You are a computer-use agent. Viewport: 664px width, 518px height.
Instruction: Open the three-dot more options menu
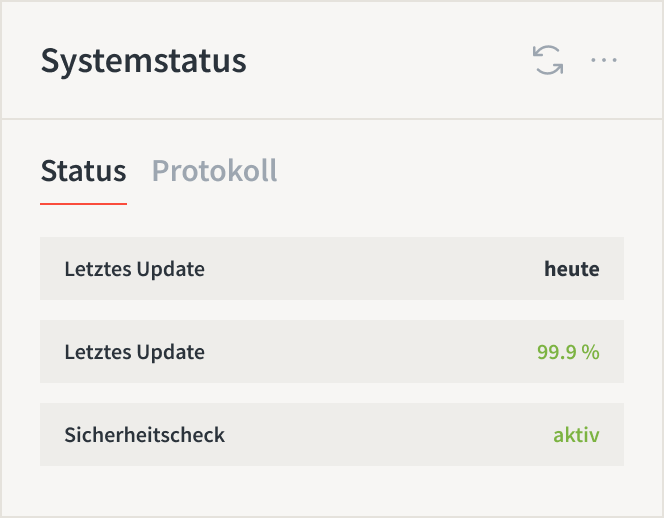[x=604, y=60]
